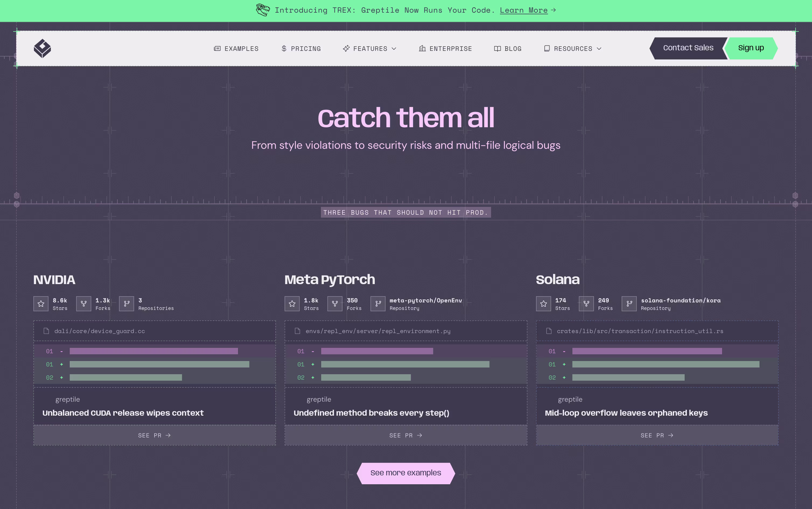The height and width of the screenshot is (509, 812).
Task: Click the Solana 249 forks icon
Action: point(586,304)
